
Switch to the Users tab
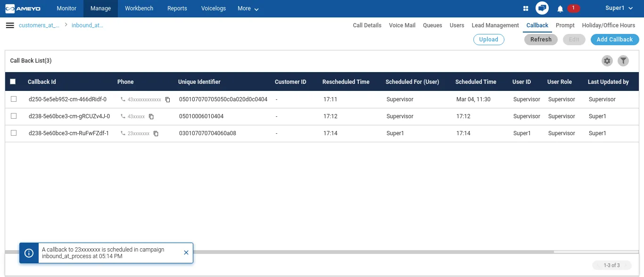click(x=457, y=25)
